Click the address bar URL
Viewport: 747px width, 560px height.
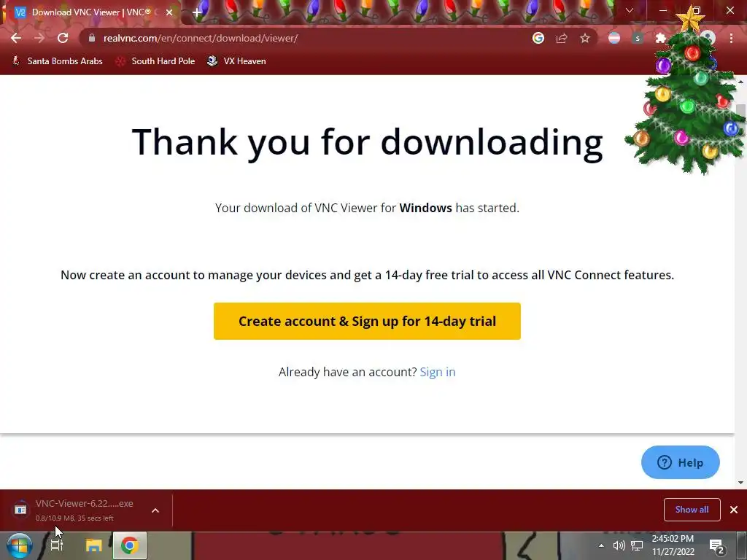(201, 38)
